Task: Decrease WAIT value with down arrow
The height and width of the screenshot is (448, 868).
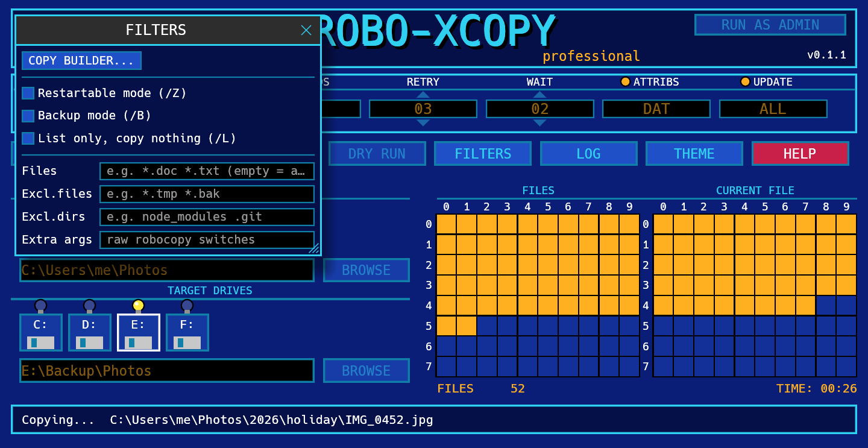Action: pyautogui.click(x=540, y=123)
